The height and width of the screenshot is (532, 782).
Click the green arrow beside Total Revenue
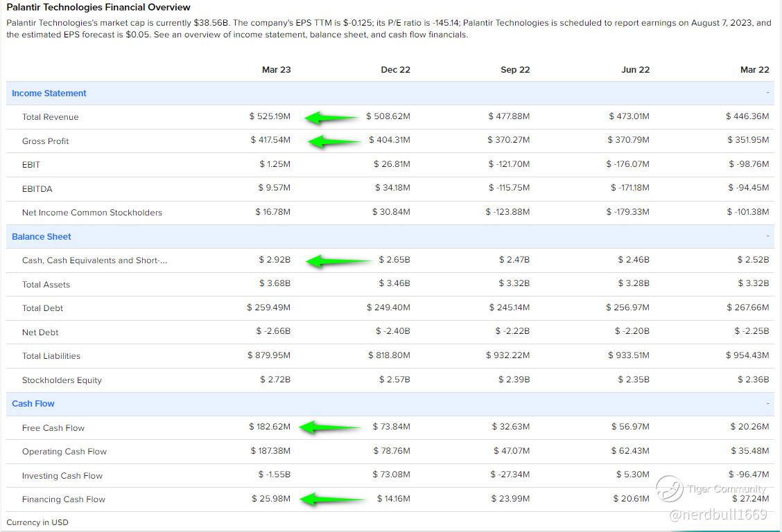coord(331,118)
